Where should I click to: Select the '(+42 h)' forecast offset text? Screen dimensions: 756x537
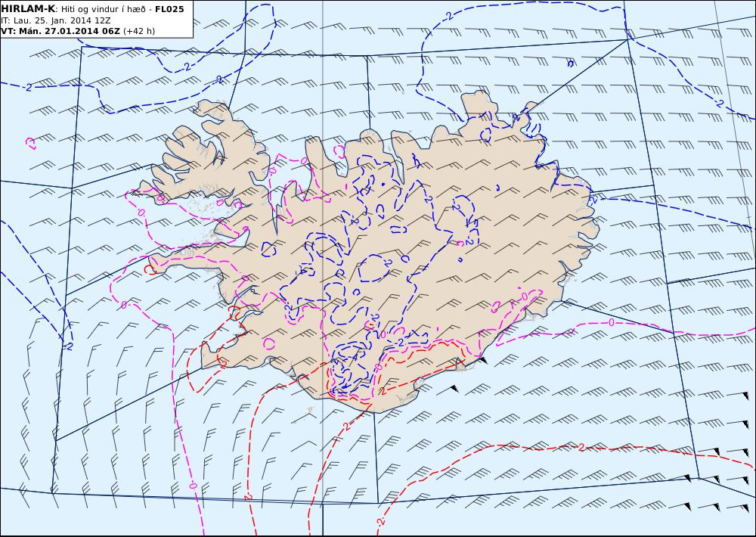click(x=139, y=31)
